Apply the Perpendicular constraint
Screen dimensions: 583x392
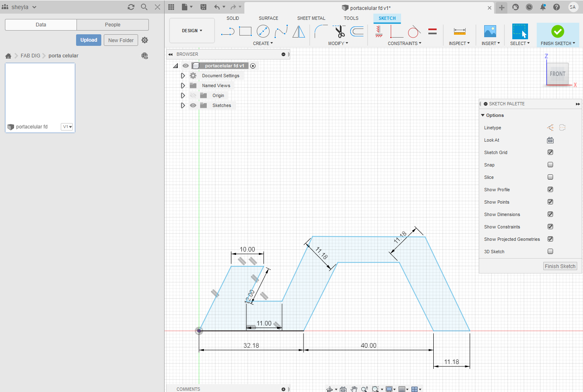point(397,31)
